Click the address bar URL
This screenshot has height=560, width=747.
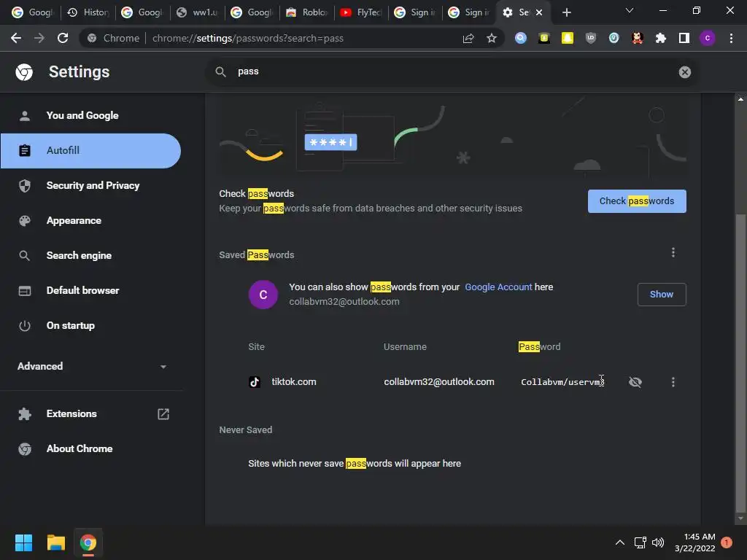248,38
